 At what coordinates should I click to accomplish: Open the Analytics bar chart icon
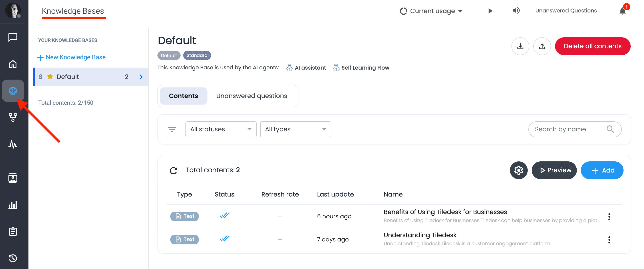(x=13, y=205)
